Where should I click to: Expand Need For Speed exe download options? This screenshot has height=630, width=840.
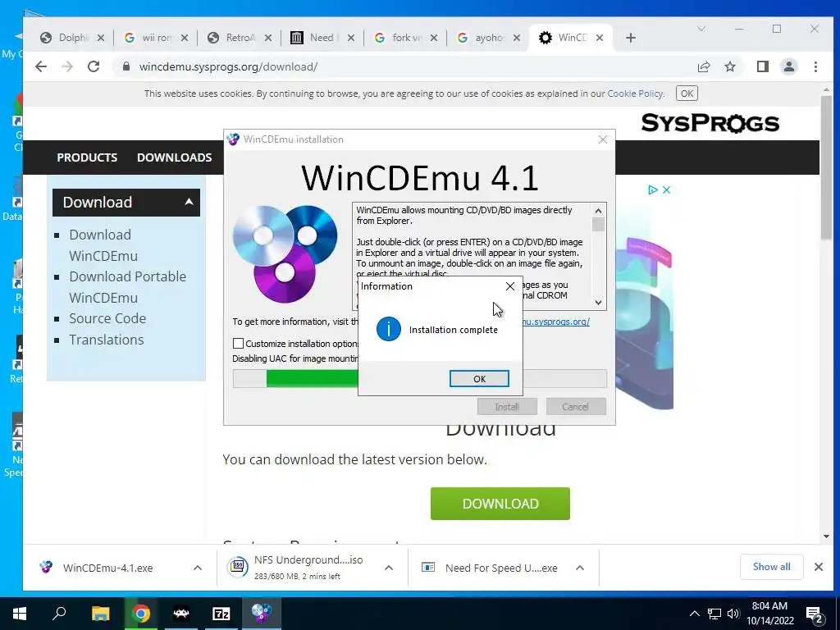580,568
